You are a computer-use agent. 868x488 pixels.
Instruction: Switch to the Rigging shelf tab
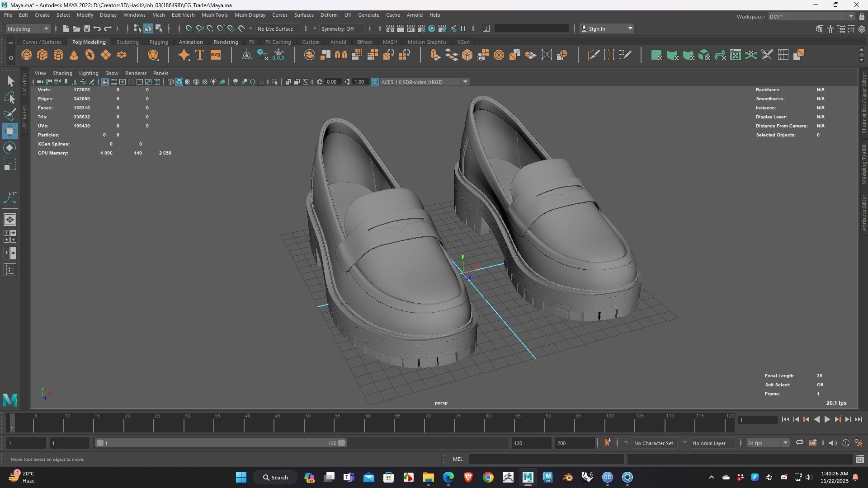159,42
